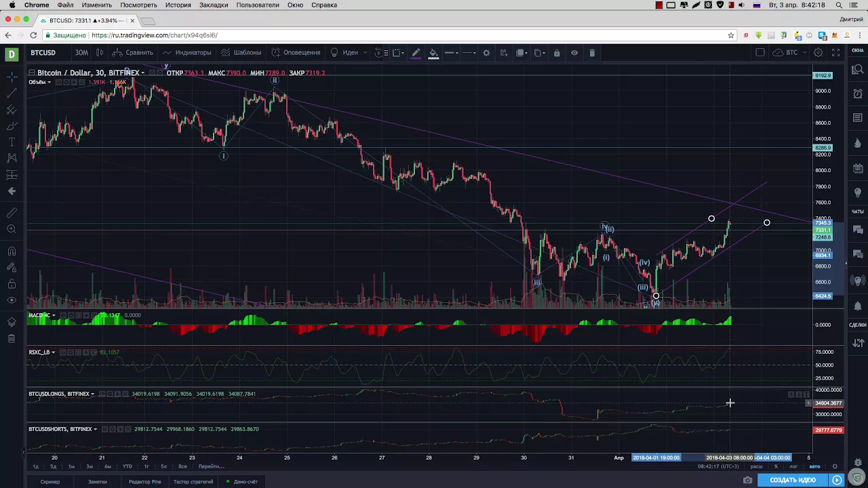Expand Bitcoin / Dollar symbol legend dropdown
Image resolution: width=868 pixels, height=488 pixels.
(142, 73)
